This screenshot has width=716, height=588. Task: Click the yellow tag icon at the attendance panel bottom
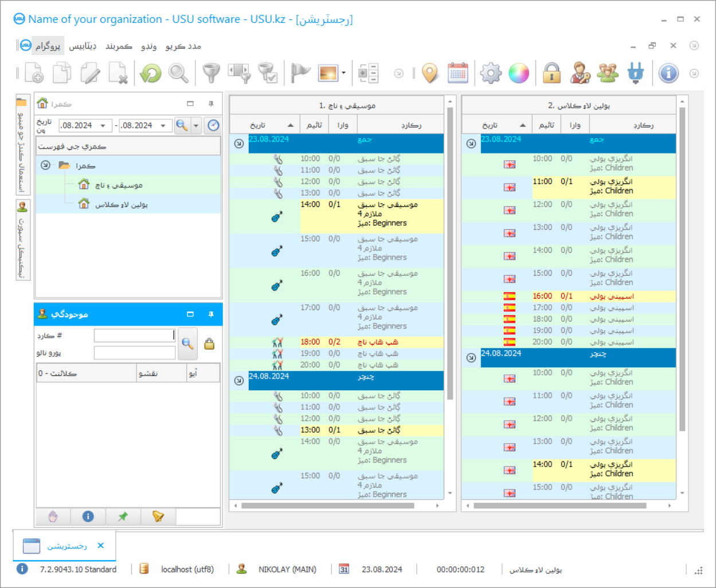158,516
